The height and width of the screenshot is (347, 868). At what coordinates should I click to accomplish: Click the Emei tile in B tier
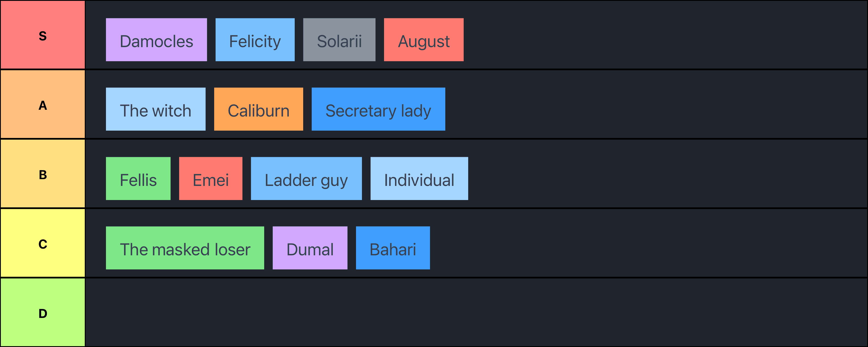[x=211, y=178]
